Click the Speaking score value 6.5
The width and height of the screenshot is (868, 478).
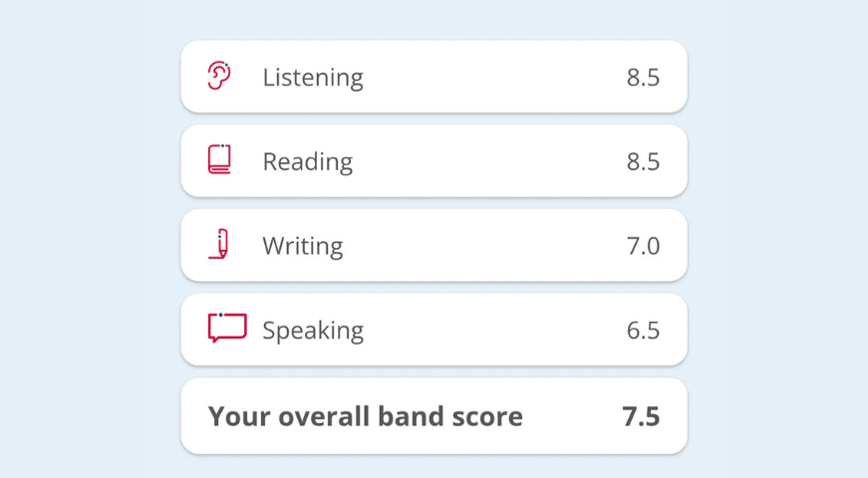tap(643, 330)
